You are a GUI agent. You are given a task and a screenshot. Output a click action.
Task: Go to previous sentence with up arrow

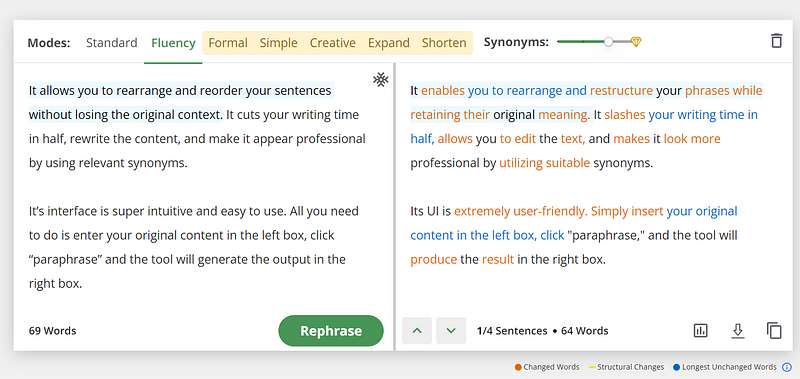click(417, 331)
